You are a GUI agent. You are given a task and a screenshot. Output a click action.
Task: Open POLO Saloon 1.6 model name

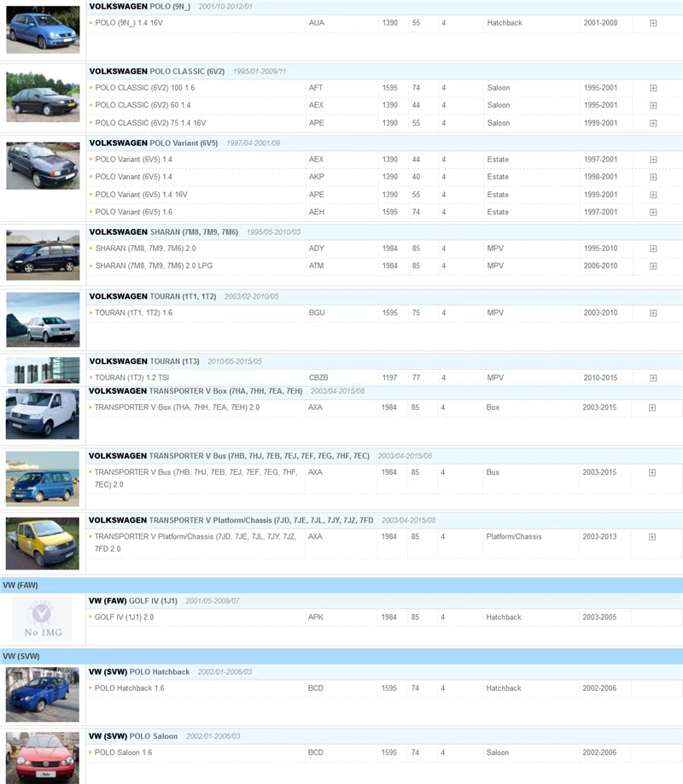pyautogui.click(x=123, y=753)
